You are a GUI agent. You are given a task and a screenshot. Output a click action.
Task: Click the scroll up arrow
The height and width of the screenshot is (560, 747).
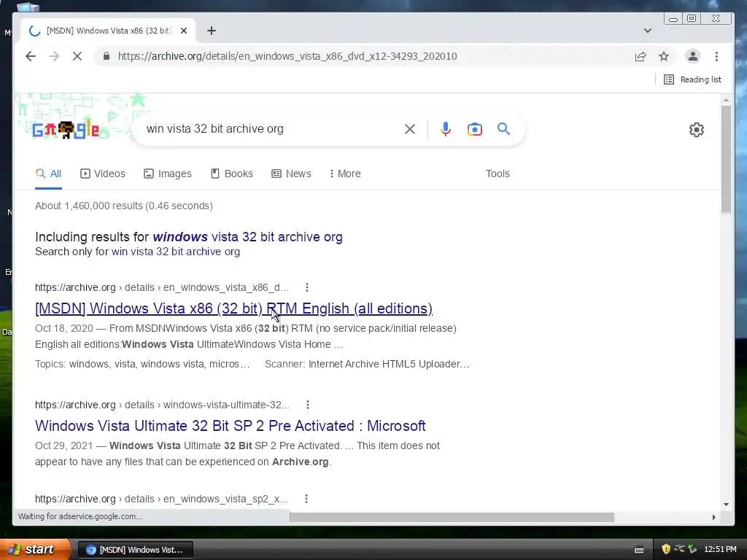tap(726, 100)
